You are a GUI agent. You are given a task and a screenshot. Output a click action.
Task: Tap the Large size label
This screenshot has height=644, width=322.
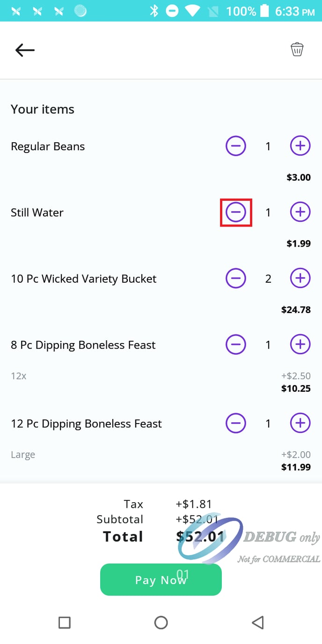click(x=23, y=454)
